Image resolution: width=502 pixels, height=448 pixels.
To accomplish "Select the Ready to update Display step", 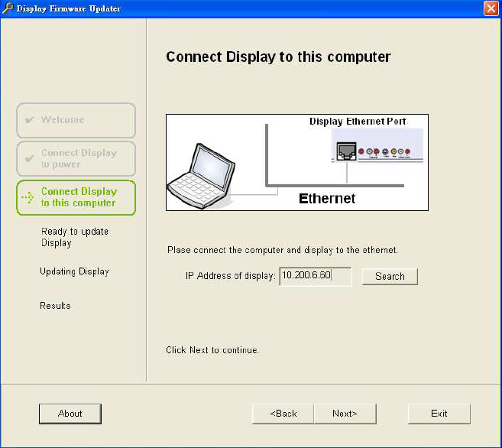I will pyautogui.click(x=74, y=237).
